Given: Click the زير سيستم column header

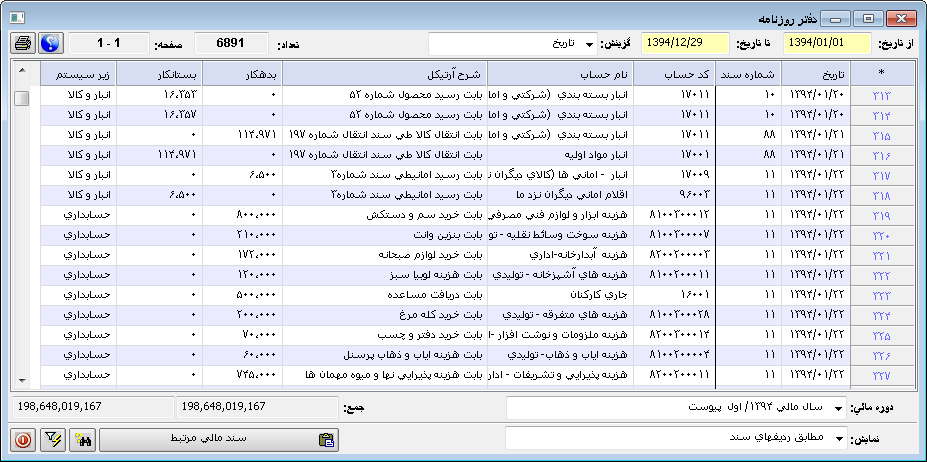Looking at the screenshot, I should (78, 74).
